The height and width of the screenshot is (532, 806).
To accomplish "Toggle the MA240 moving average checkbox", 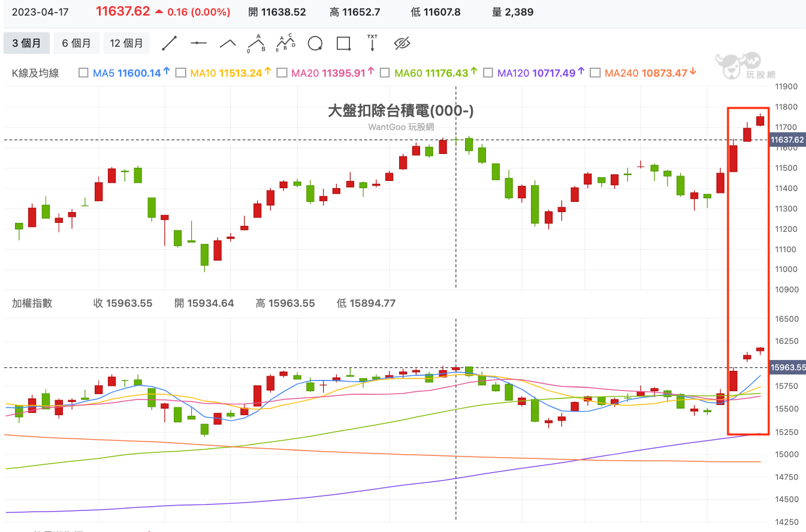I will 595,73.
